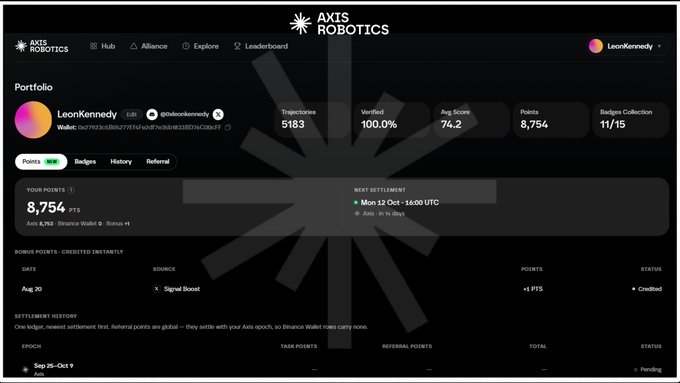Screen dimensions: 680x383
Task: View the Leaderboard
Action: pos(261,46)
